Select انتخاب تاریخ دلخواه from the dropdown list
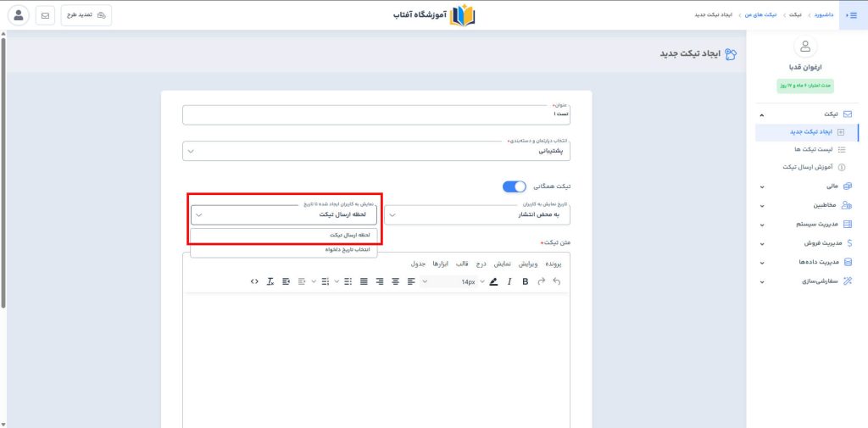This screenshot has width=868, height=428. pyautogui.click(x=285, y=250)
